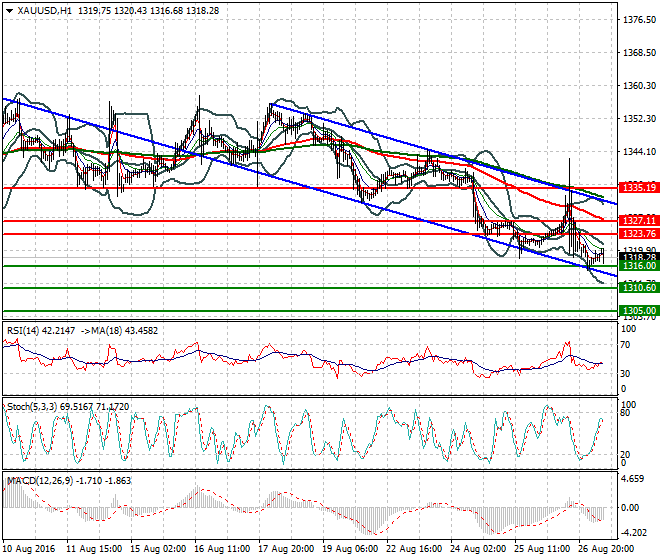Click the 1376.50 price axis value
This screenshot has width=660, height=560.
click(x=639, y=20)
